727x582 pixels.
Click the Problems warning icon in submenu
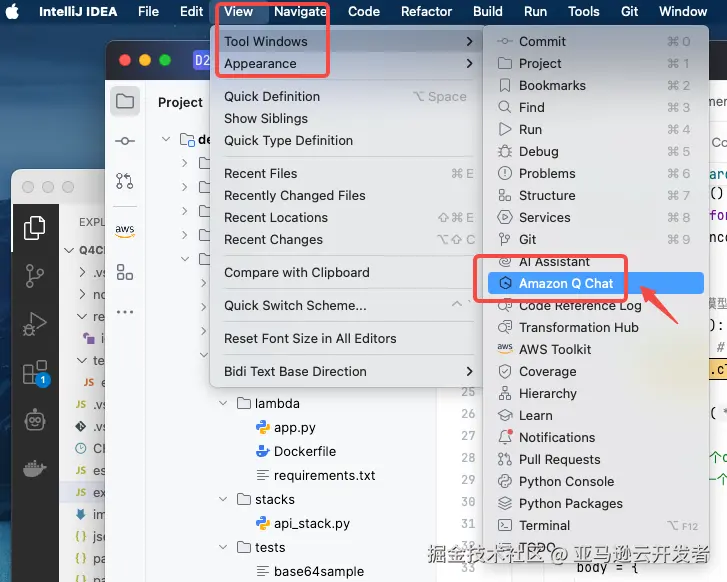coord(504,173)
